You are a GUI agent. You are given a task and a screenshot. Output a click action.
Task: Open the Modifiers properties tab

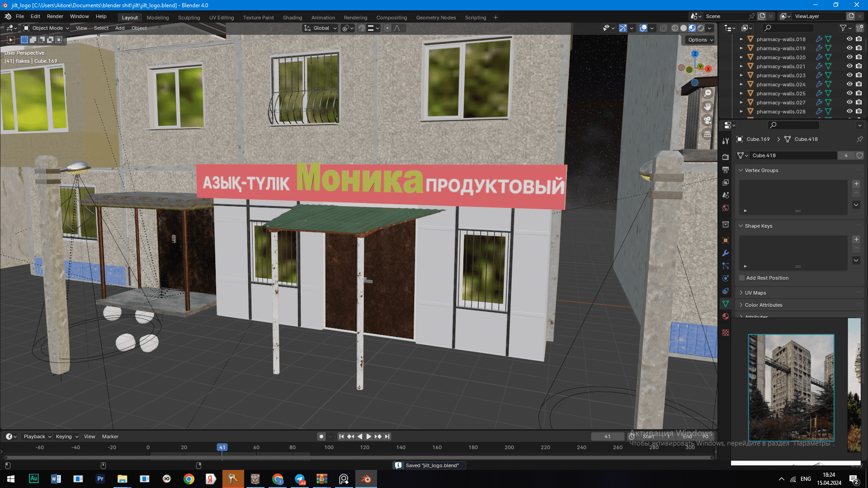[x=726, y=253]
